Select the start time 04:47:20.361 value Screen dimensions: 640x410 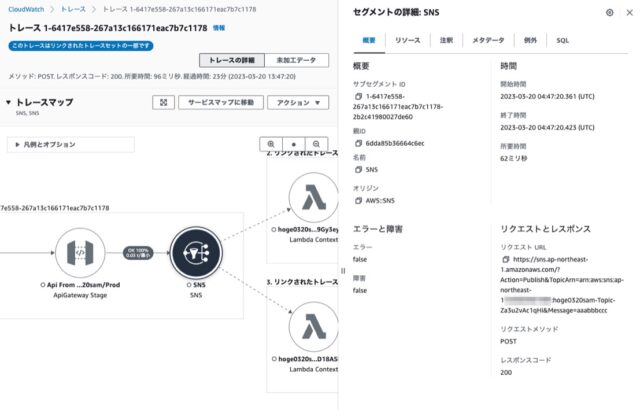coord(547,97)
